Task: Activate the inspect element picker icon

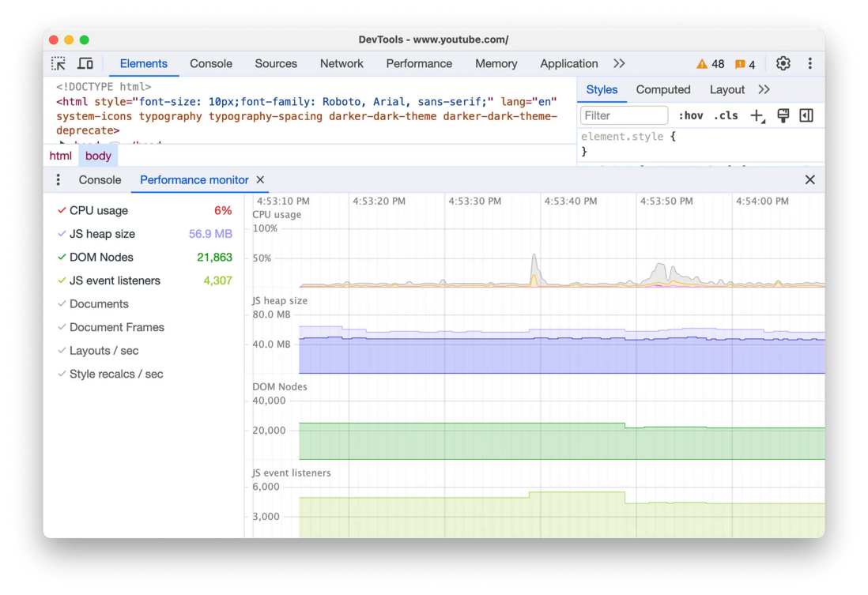Action: point(58,64)
